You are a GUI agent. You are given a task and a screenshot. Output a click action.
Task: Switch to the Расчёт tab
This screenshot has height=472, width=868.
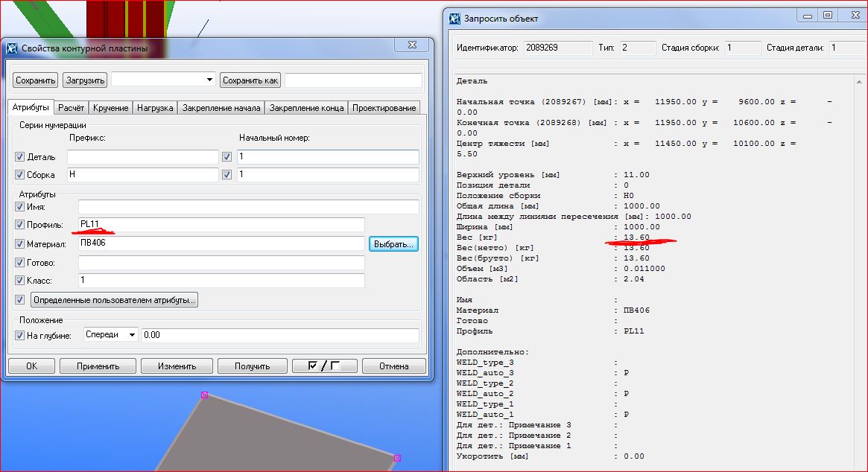point(72,108)
